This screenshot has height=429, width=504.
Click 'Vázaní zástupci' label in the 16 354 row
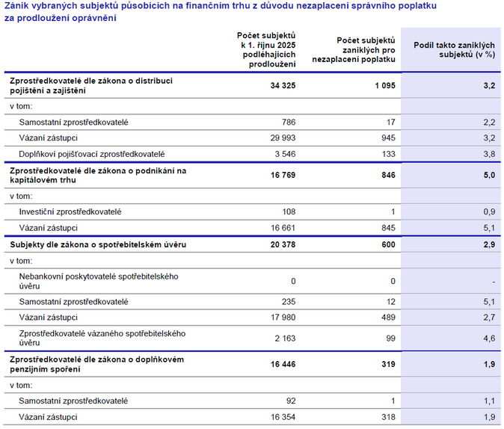pos(48,417)
